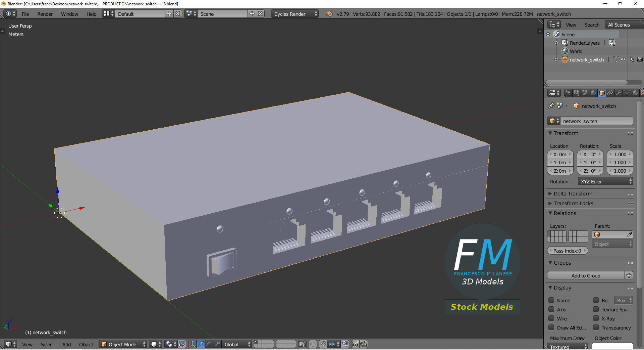Open the Object properties tab (orange cube)

602,93
